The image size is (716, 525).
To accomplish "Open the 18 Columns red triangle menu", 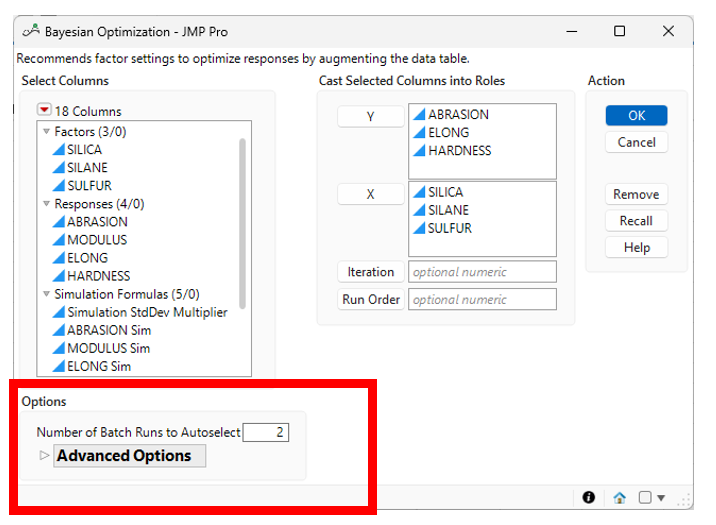I will pyautogui.click(x=44, y=111).
